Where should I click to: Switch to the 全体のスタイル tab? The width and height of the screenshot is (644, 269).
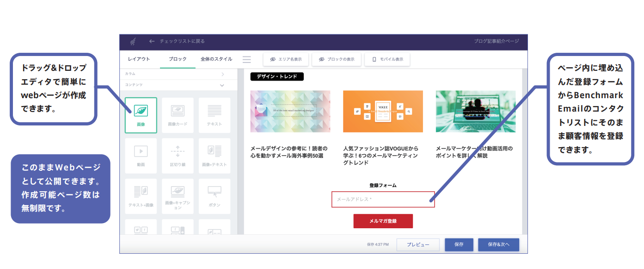[215, 59]
